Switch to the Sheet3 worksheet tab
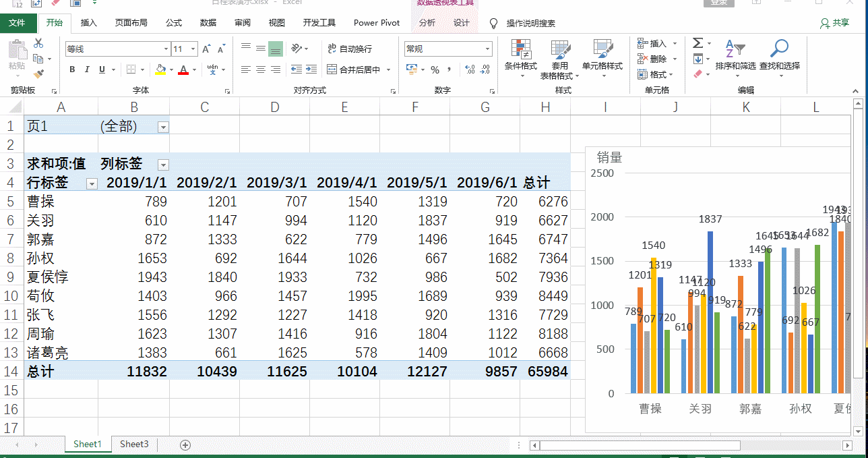Screen dimensions: 868x458 coord(134,444)
